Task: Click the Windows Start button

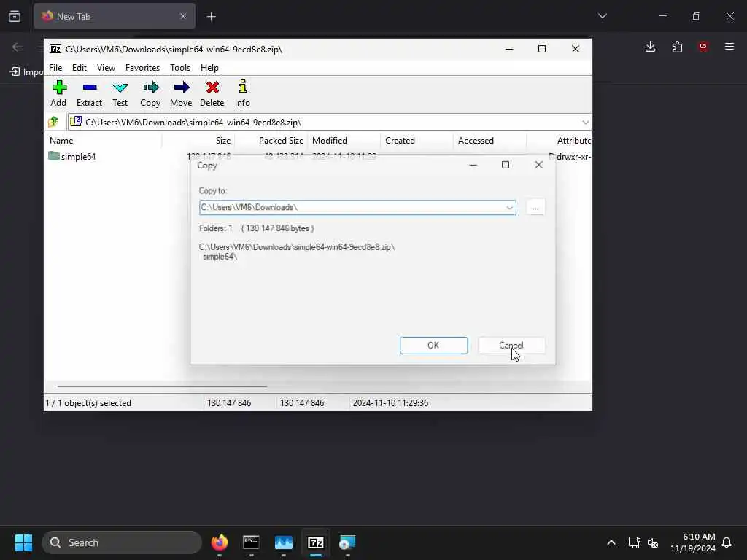Action: coord(23,542)
